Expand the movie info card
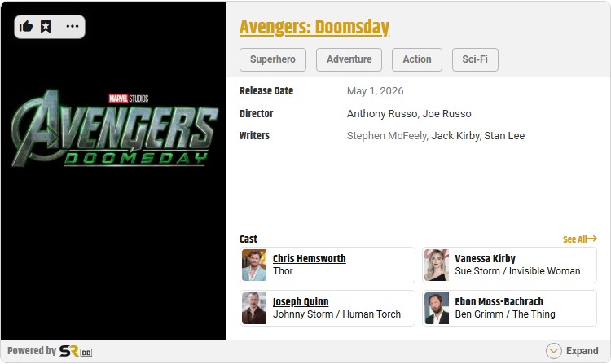This screenshot has width=611, height=364. coord(572,351)
